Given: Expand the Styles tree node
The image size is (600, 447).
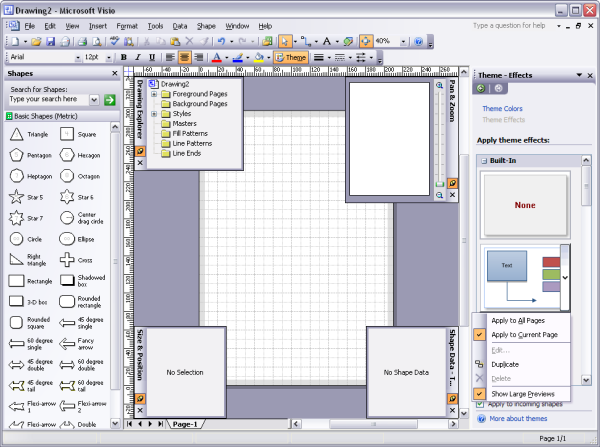Looking at the screenshot, I should pyautogui.click(x=154, y=114).
